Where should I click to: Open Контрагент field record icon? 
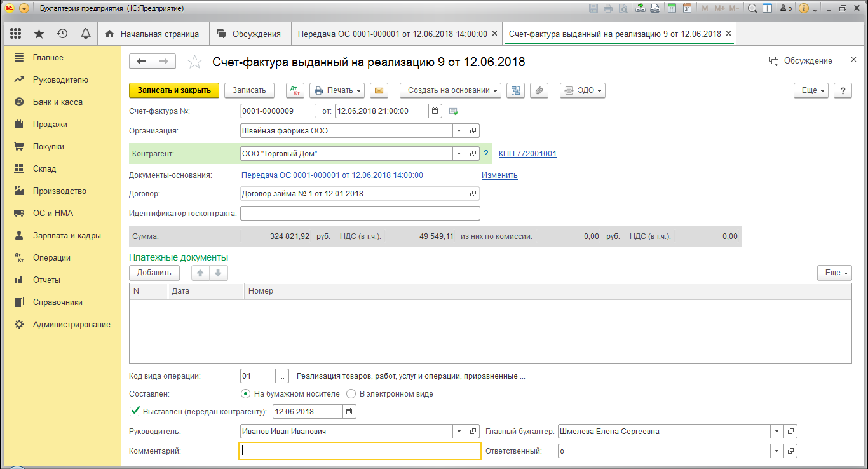(x=473, y=154)
